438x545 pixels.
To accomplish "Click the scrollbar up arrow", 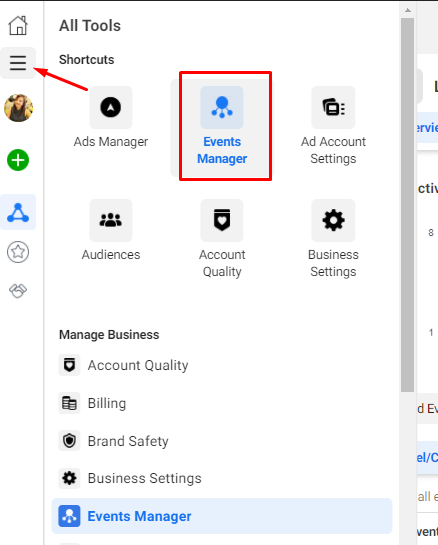I will tap(408, 10).
